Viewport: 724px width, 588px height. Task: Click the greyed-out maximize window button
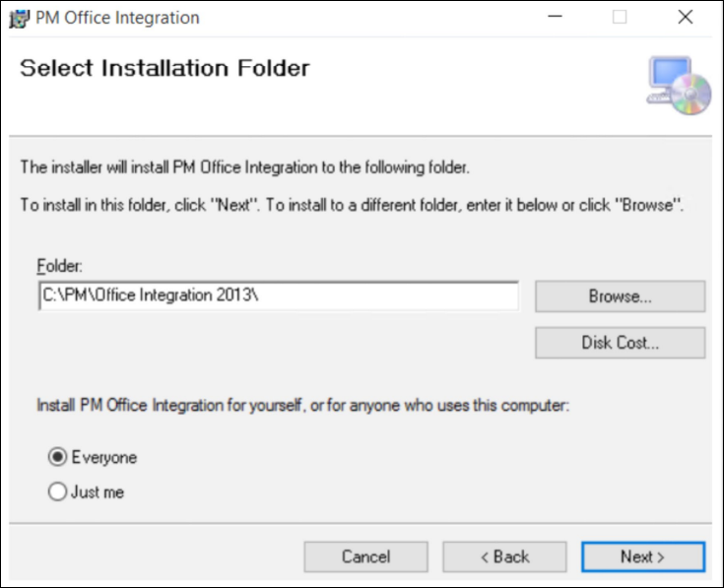click(620, 17)
